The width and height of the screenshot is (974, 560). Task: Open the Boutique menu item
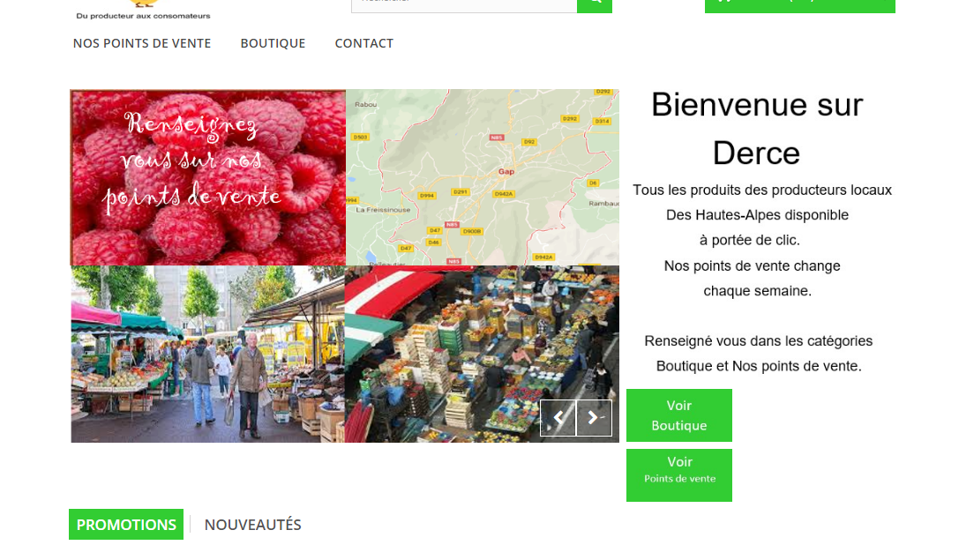point(273,43)
